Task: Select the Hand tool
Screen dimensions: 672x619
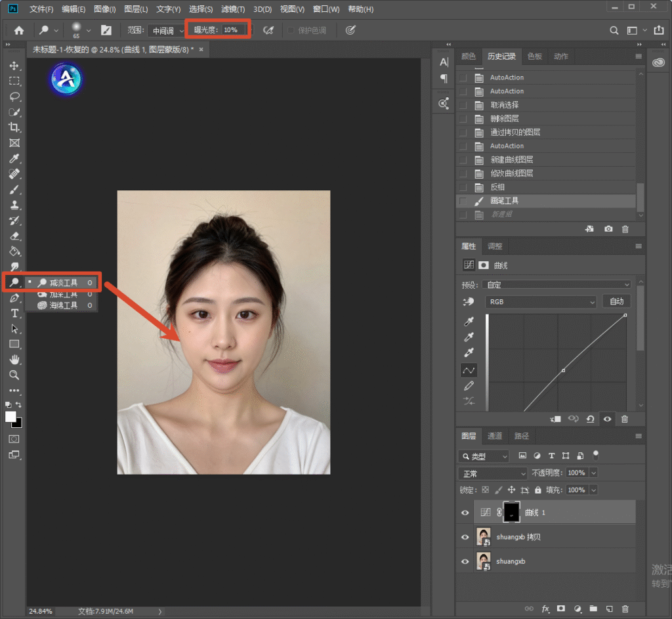Action: click(x=14, y=360)
